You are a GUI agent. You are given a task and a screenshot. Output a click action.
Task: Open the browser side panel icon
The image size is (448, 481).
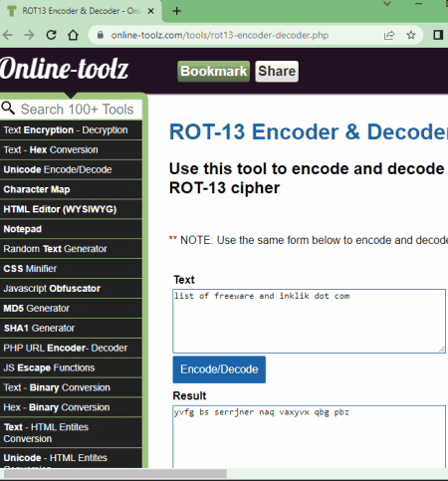[x=438, y=35]
